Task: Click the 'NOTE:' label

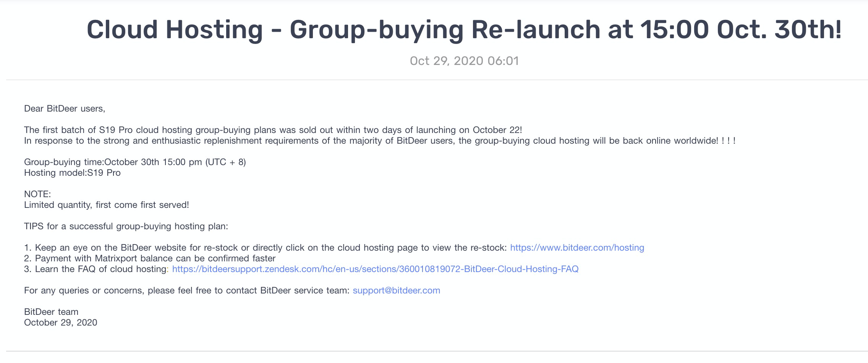Action: [x=37, y=194]
